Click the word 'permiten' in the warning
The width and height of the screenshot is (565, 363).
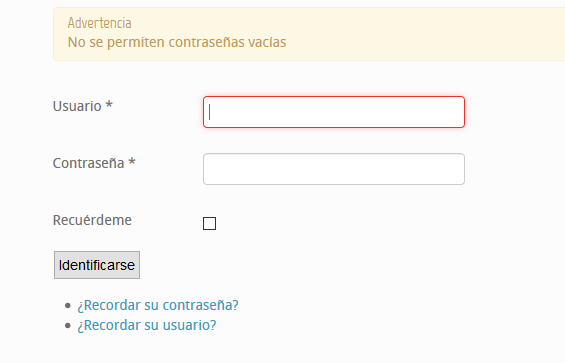point(136,42)
